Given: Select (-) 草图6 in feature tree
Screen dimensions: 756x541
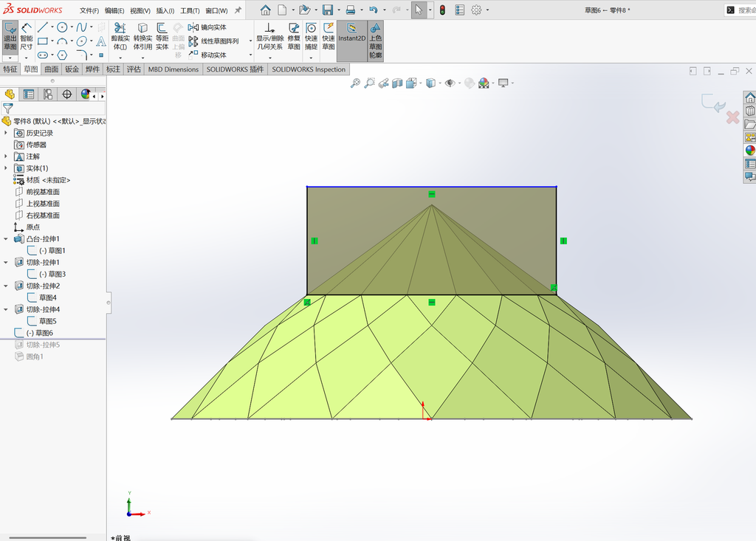Looking at the screenshot, I should (40, 333).
